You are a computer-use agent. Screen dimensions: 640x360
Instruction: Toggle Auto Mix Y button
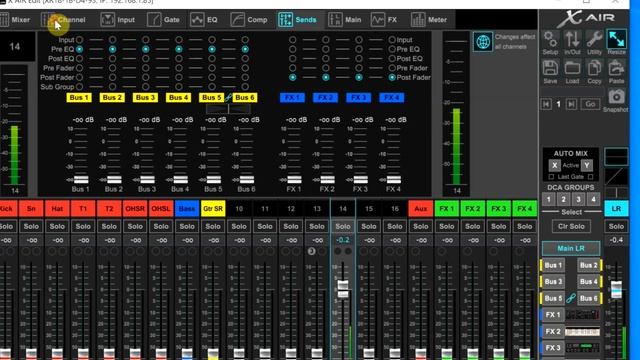pos(587,165)
